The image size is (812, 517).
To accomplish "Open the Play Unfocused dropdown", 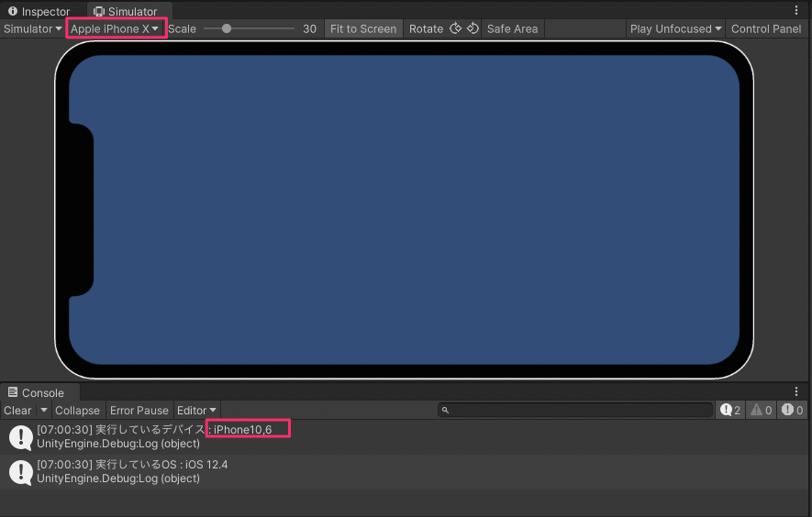I will [x=675, y=29].
